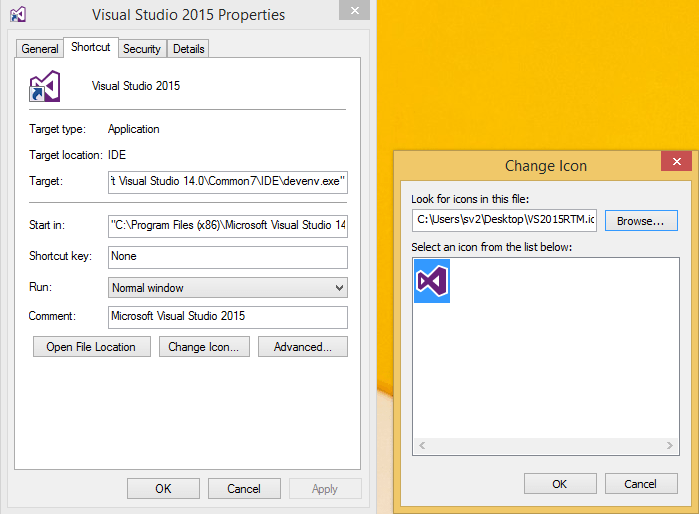Click the Visual Studio shortcut icon in the Properties header
Image resolution: width=699 pixels, height=514 pixels.
pos(46,87)
